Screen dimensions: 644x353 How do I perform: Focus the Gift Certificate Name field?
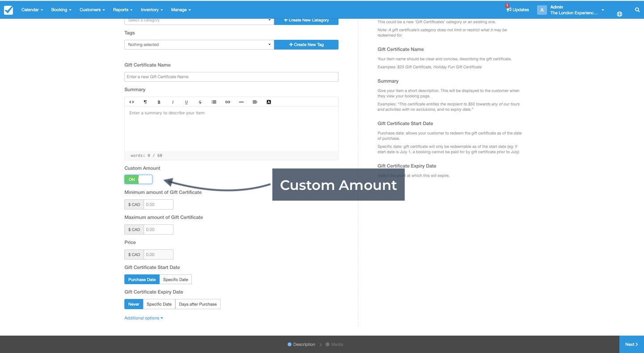click(x=231, y=77)
